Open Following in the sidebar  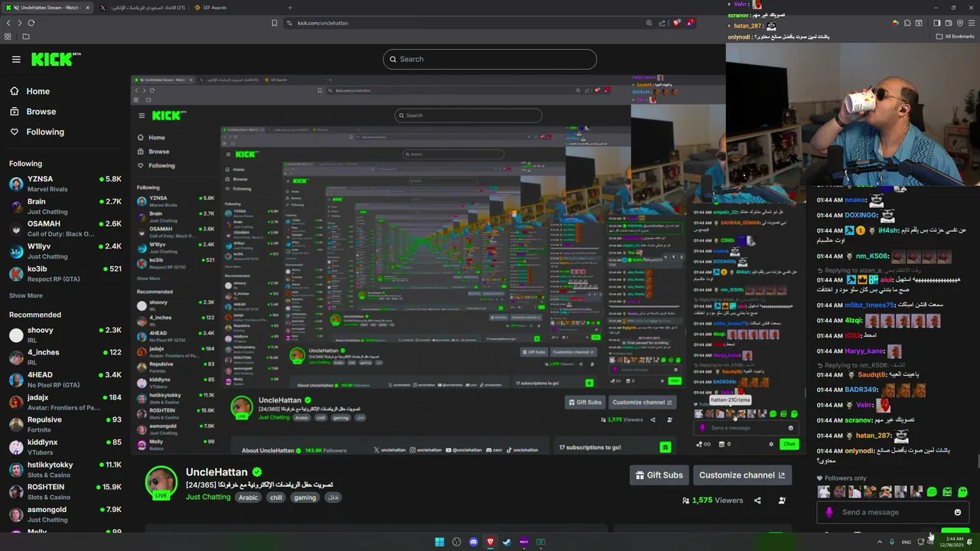click(37, 132)
